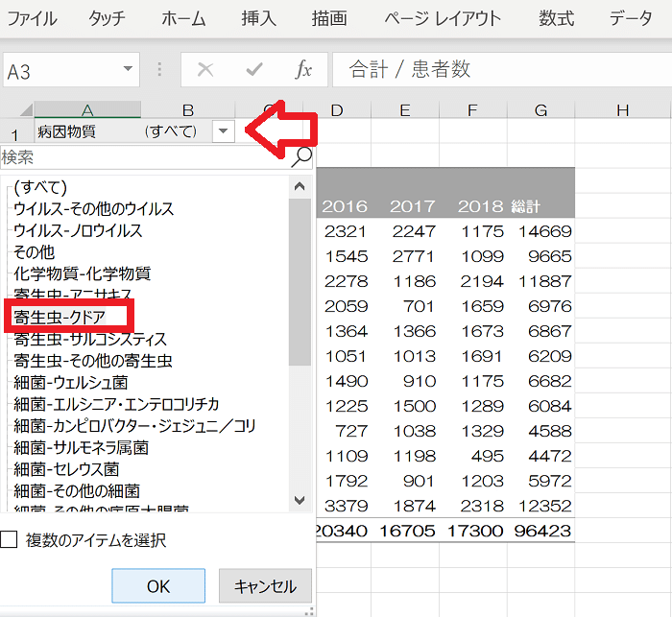Select その他 in the filter list
Viewport: 672px width, 617px height.
(34, 252)
